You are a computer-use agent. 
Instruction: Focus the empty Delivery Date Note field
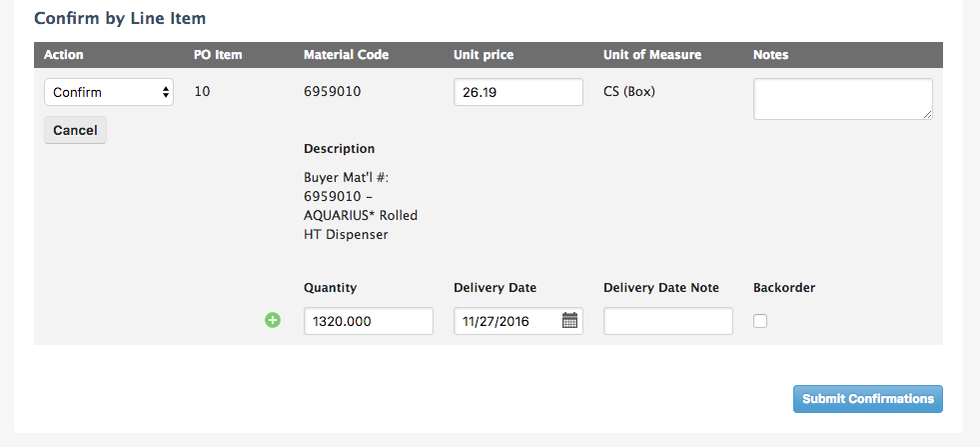pyautogui.click(x=668, y=321)
